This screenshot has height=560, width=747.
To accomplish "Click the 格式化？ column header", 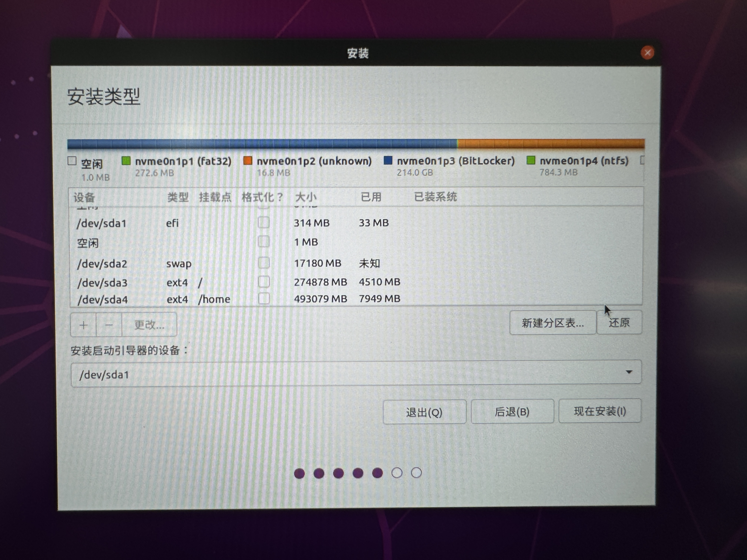I will (262, 197).
